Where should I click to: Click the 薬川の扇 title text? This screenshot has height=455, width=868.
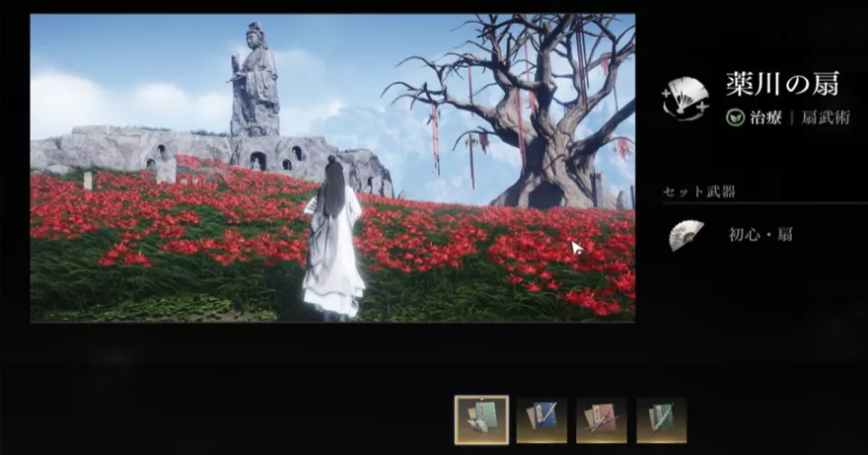click(782, 85)
